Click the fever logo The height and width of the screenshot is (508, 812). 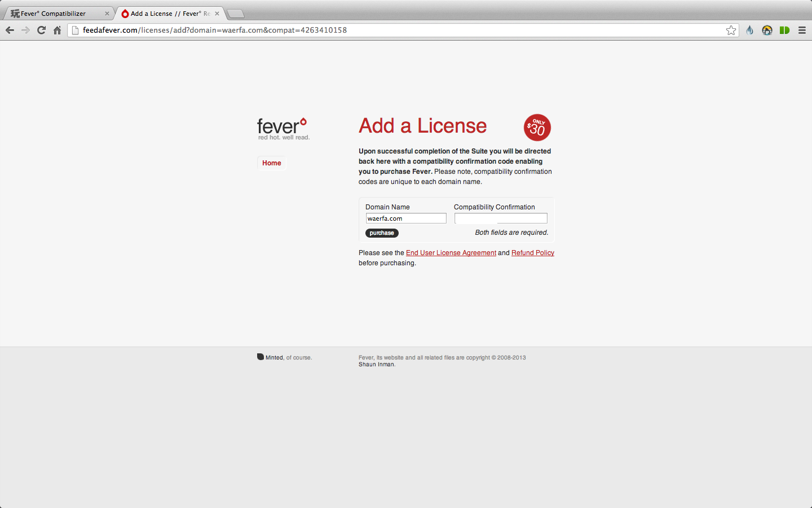coord(283,129)
